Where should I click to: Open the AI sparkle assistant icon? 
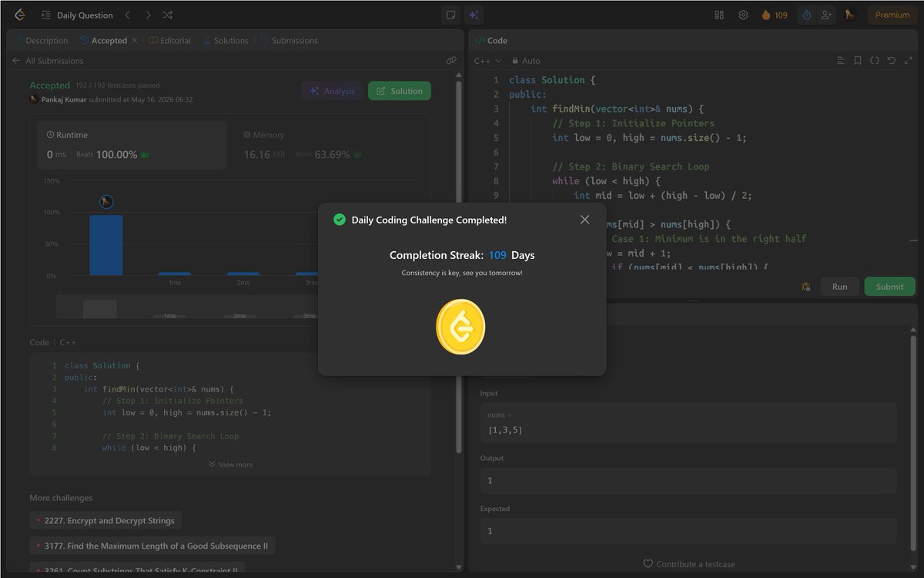tap(473, 15)
